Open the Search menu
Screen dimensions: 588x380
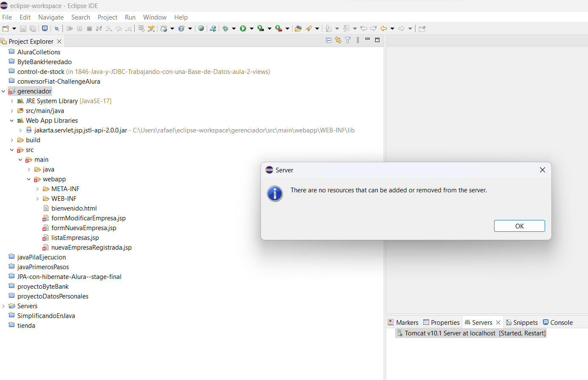click(x=81, y=17)
